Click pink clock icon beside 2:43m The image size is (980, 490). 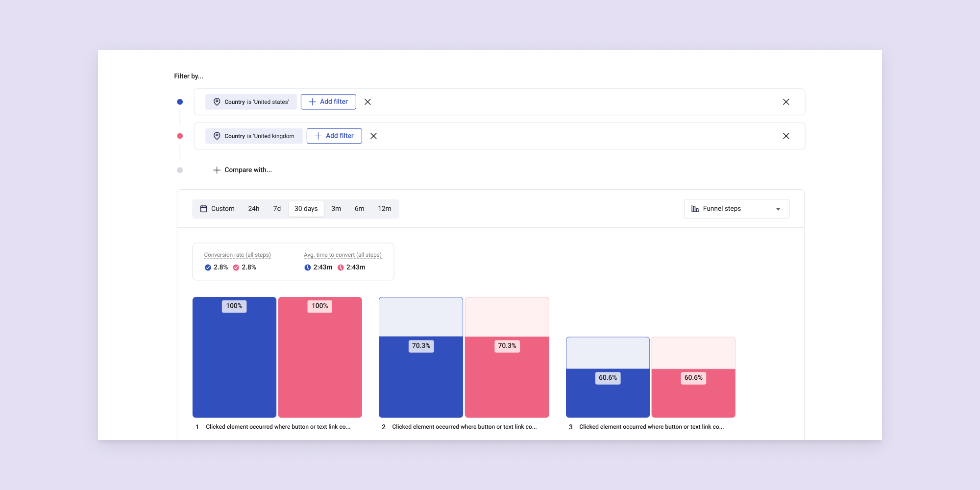point(341,268)
